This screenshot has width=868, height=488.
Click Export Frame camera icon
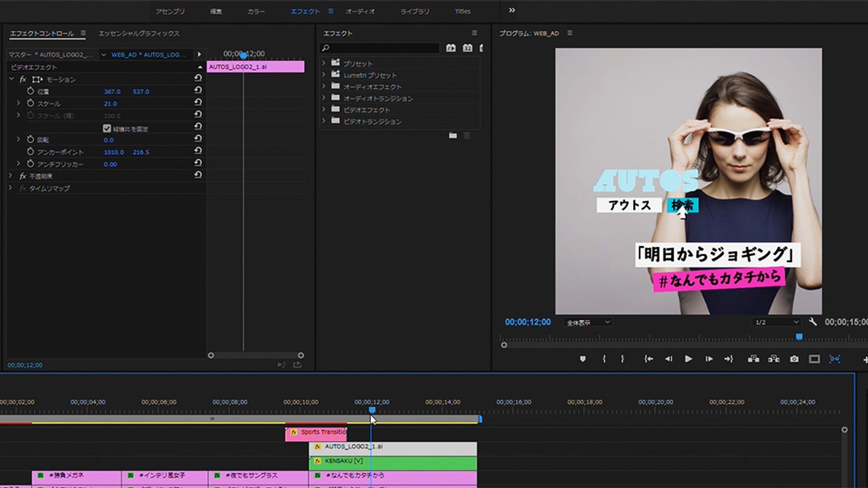point(794,359)
